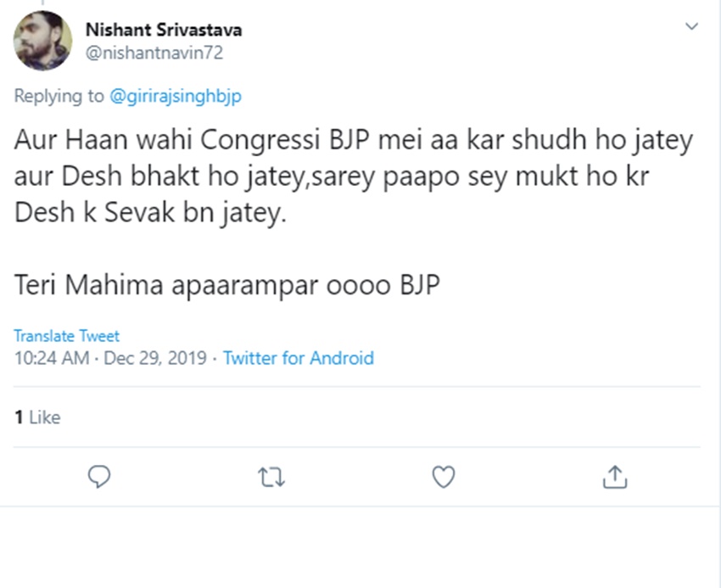This screenshot has width=721, height=588.
Task: Click the blank area below action icons
Action: click(x=360, y=547)
